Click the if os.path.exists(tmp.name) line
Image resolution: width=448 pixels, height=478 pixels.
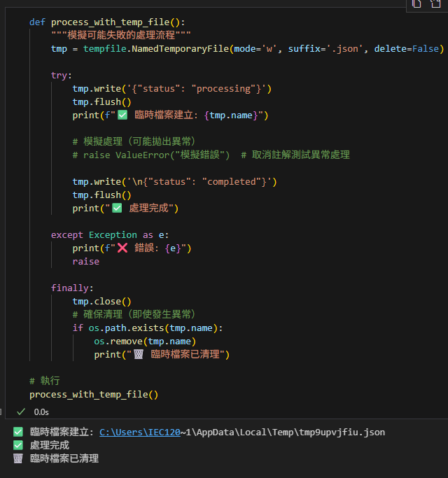[148, 328]
